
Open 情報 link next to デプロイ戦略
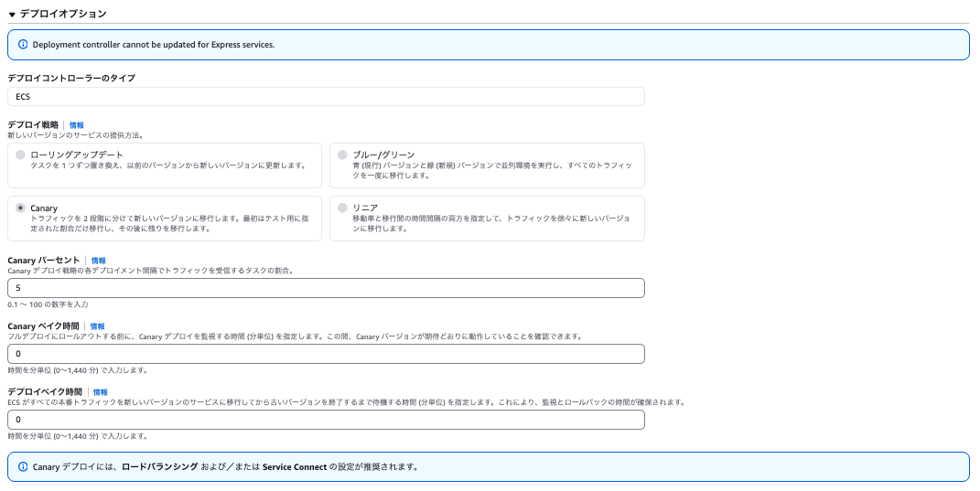point(76,125)
